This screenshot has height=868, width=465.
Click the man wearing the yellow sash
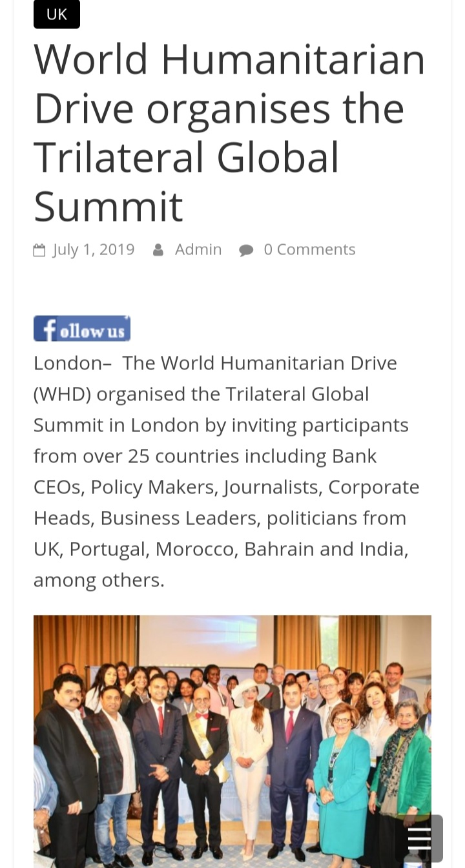coord(204,762)
